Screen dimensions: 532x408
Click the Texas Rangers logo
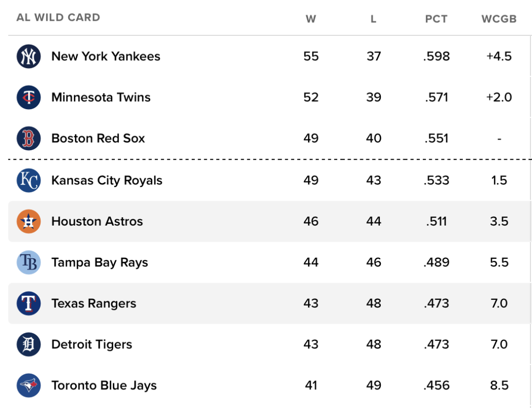tap(29, 304)
